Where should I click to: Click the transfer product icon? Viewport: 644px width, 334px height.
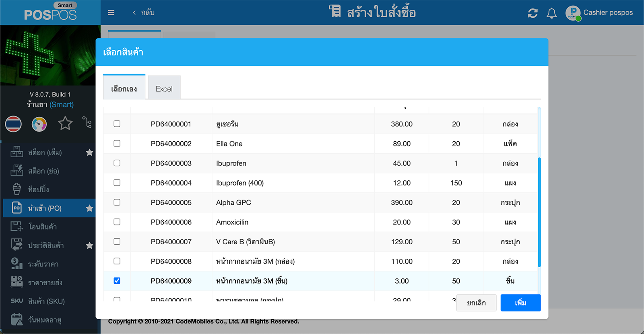(17, 227)
